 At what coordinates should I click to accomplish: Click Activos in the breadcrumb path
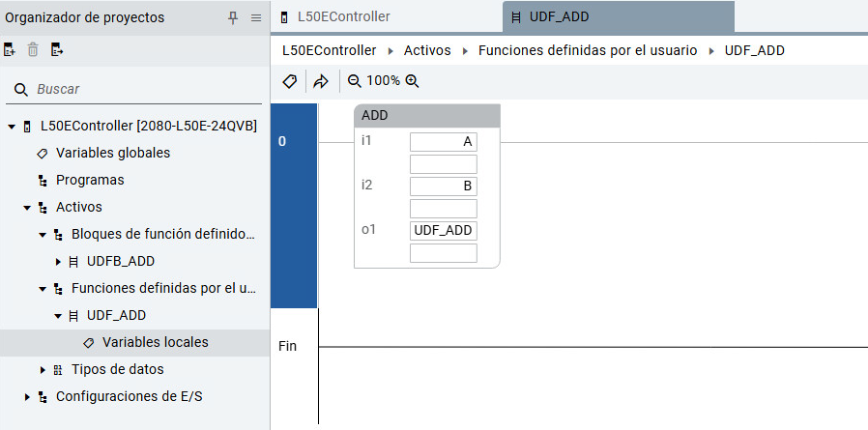point(427,50)
